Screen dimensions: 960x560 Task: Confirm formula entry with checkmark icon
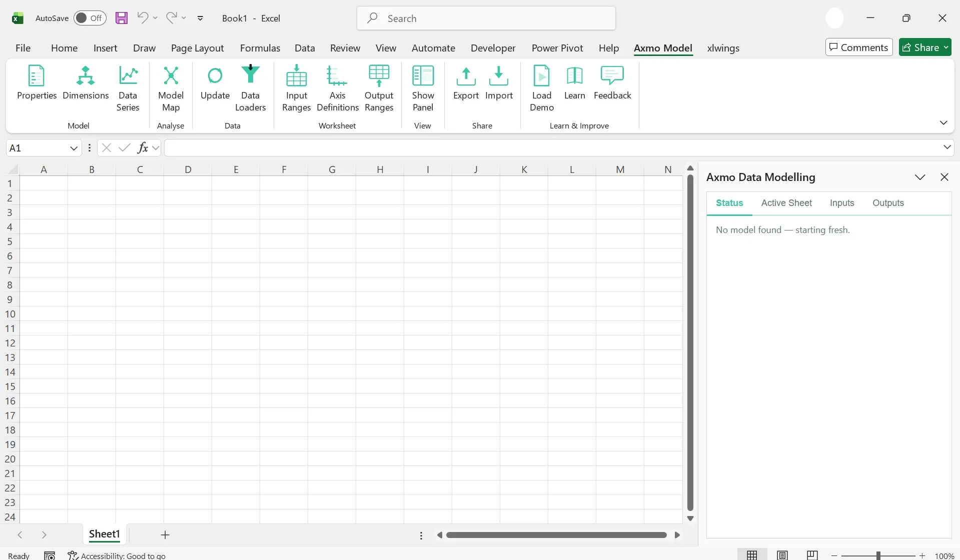(x=125, y=147)
